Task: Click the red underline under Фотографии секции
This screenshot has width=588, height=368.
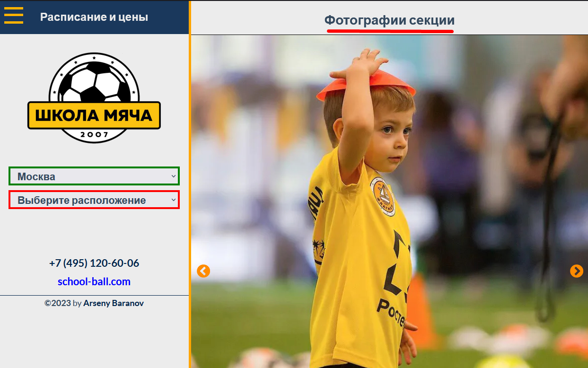Action: [x=390, y=31]
